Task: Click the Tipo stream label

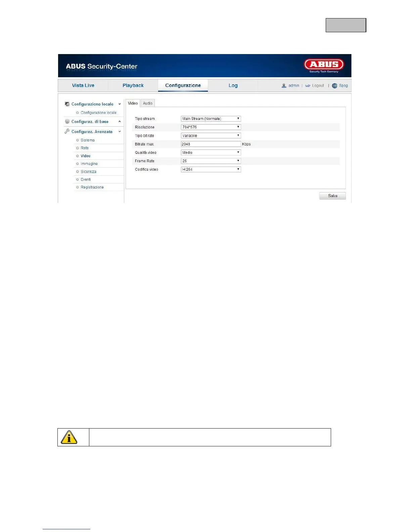Action: pos(145,119)
